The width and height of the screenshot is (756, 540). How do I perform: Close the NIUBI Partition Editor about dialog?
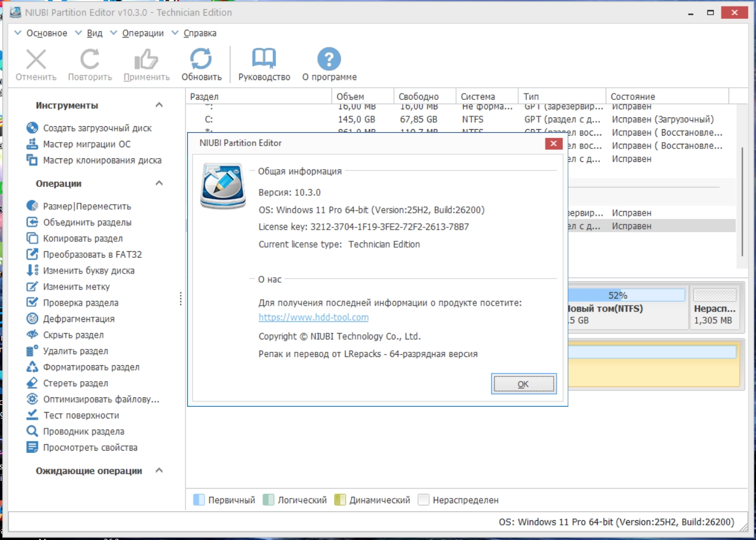(553, 143)
